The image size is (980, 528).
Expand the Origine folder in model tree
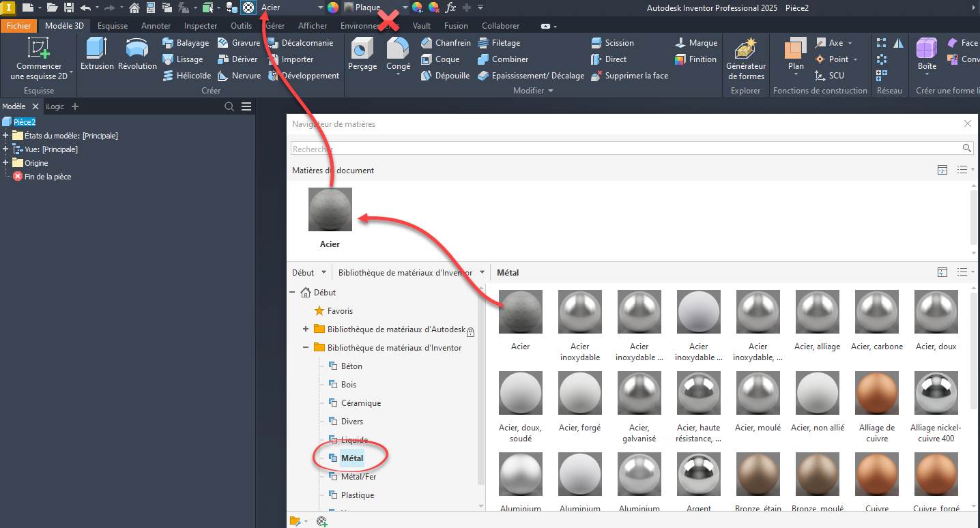pos(5,163)
